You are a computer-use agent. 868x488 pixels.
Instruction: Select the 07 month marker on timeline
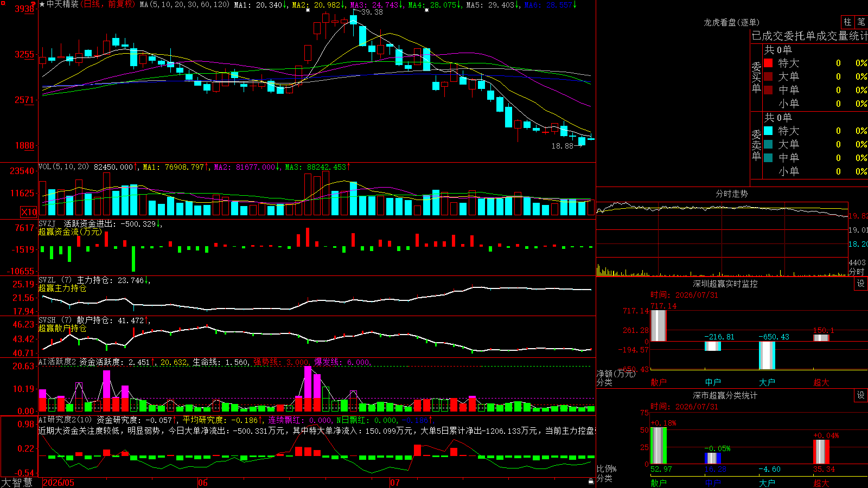click(395, 483)
